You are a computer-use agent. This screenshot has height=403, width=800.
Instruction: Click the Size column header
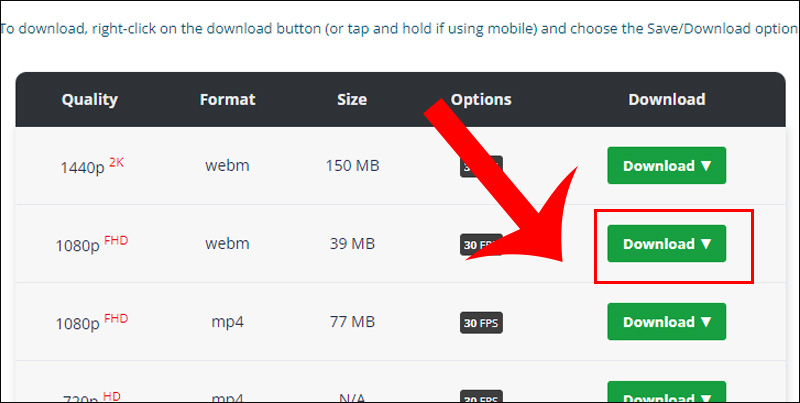(352, 99)
